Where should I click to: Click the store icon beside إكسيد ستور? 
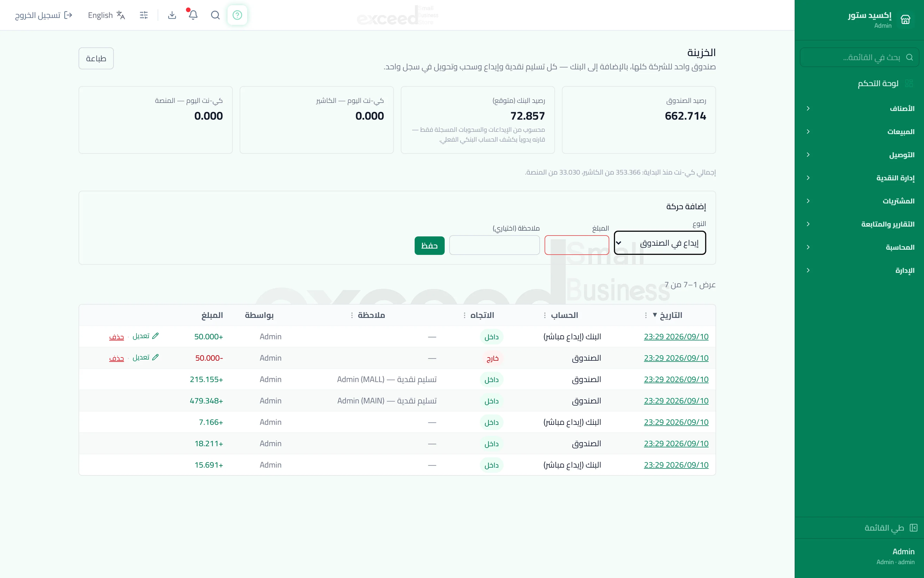[905, 19]
